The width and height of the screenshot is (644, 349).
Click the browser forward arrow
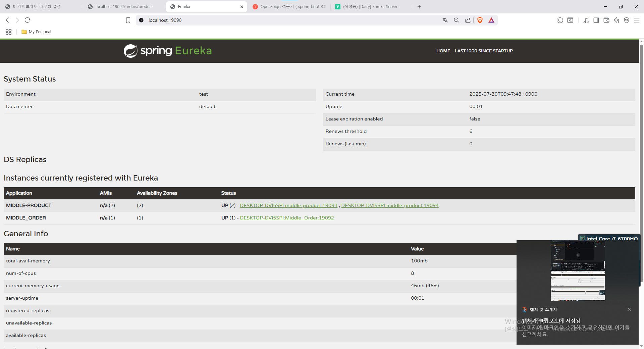[17, 20]
